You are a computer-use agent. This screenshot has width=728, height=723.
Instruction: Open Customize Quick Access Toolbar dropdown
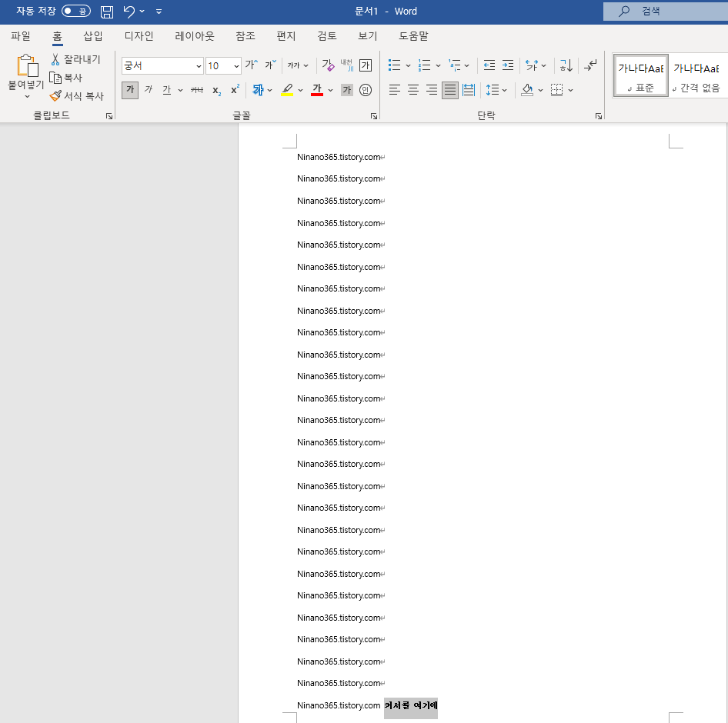159,12
